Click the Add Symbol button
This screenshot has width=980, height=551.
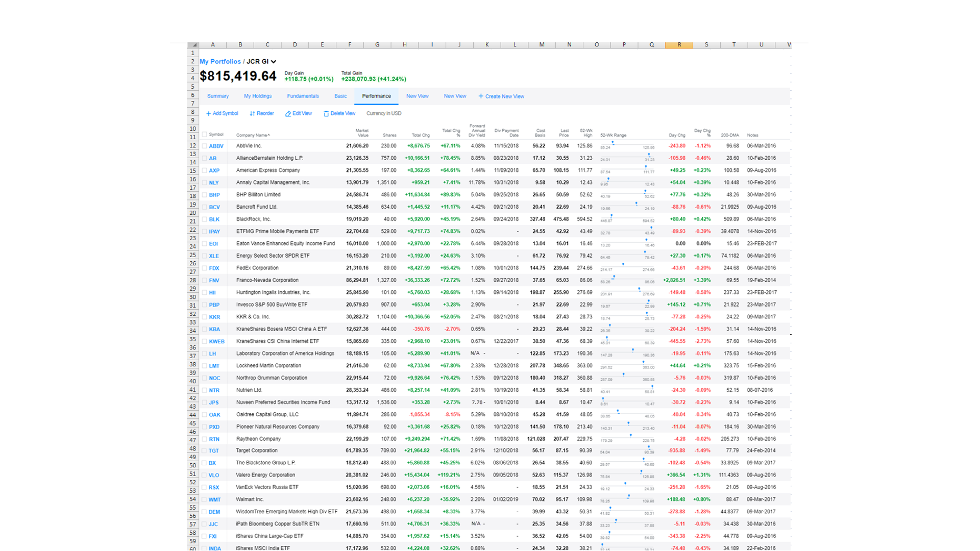tap(222, 114)
